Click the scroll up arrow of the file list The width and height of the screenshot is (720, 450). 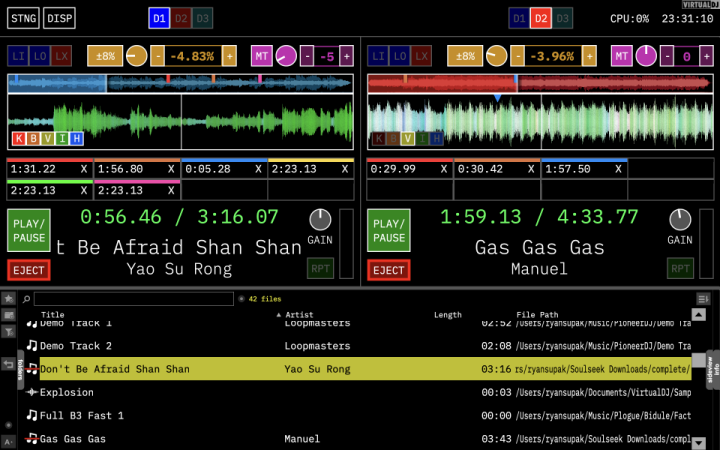(698, 315)
